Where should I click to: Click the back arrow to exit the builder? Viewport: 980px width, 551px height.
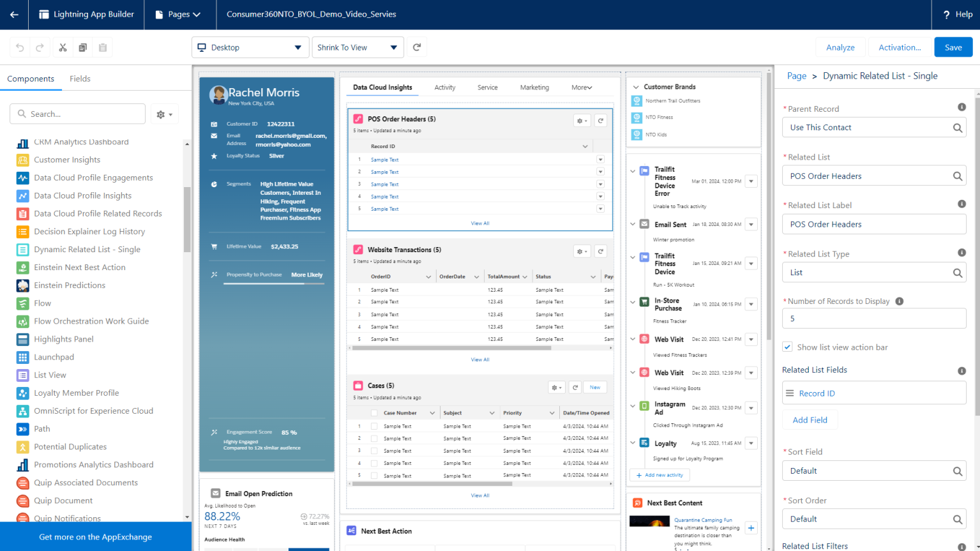14,14
